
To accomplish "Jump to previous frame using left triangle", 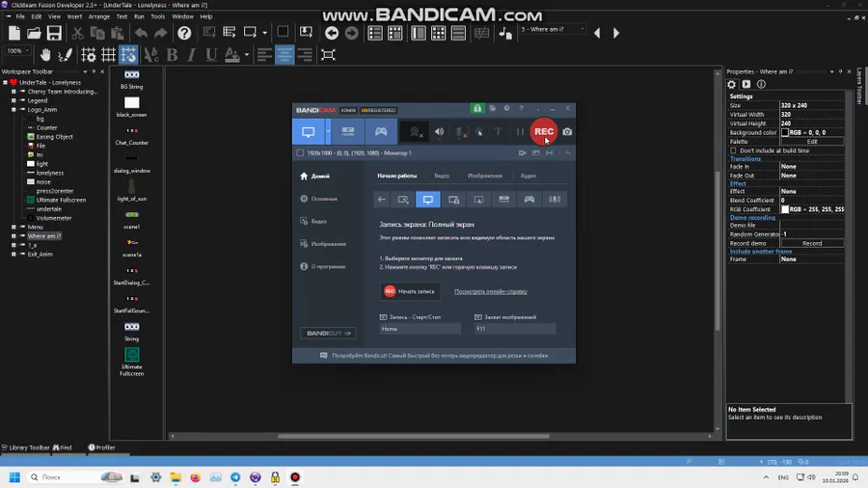I will [x=597, y=33].
